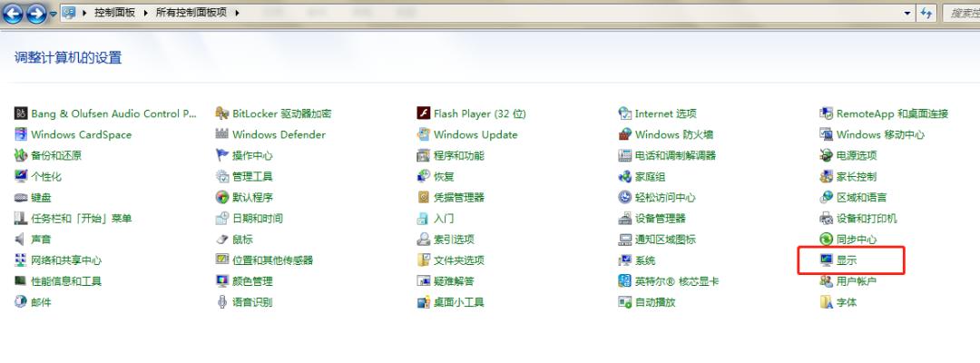
Task: Click the Windows CardSpace icon
Action: [21, 134]
